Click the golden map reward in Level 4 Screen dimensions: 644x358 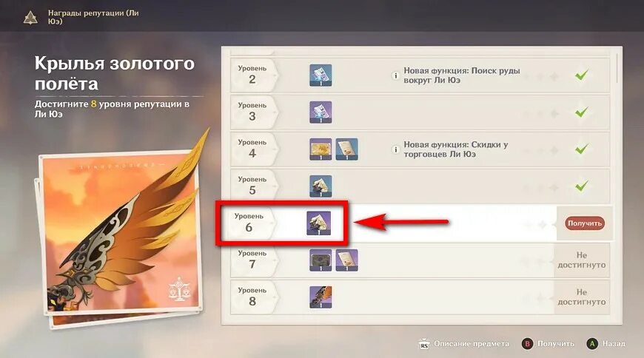tap(321, 149)
